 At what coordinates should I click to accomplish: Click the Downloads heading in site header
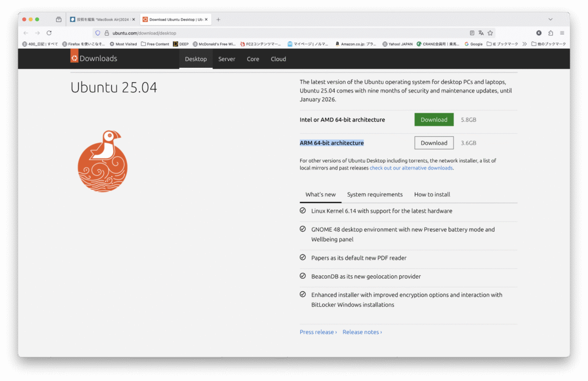98,59
